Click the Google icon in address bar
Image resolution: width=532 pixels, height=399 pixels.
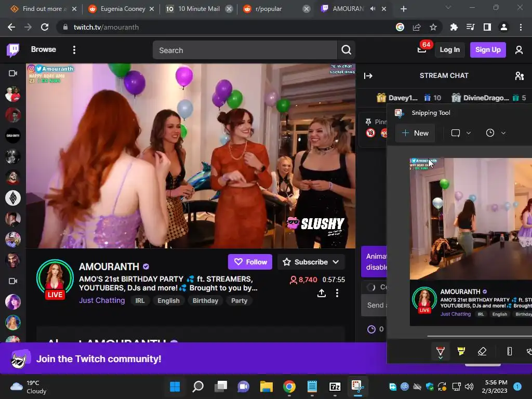coord(400,27)
